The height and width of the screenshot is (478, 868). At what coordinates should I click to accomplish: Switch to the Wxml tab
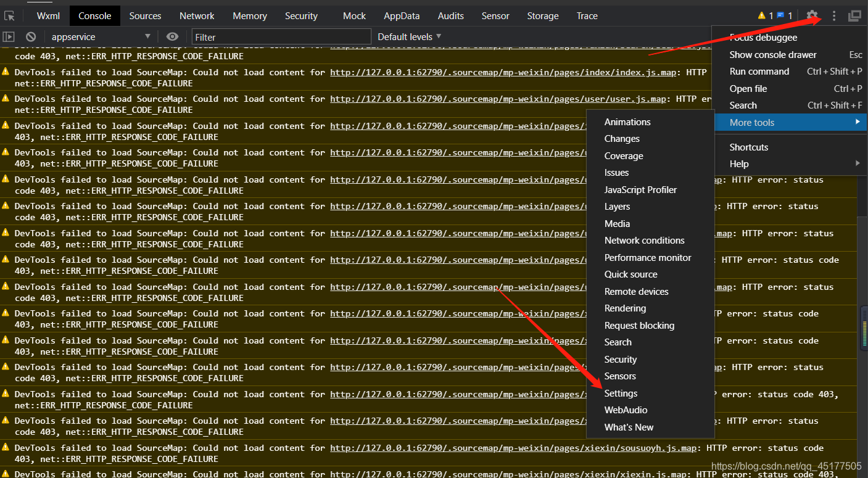pyautogui.click(x=48, y=16)
